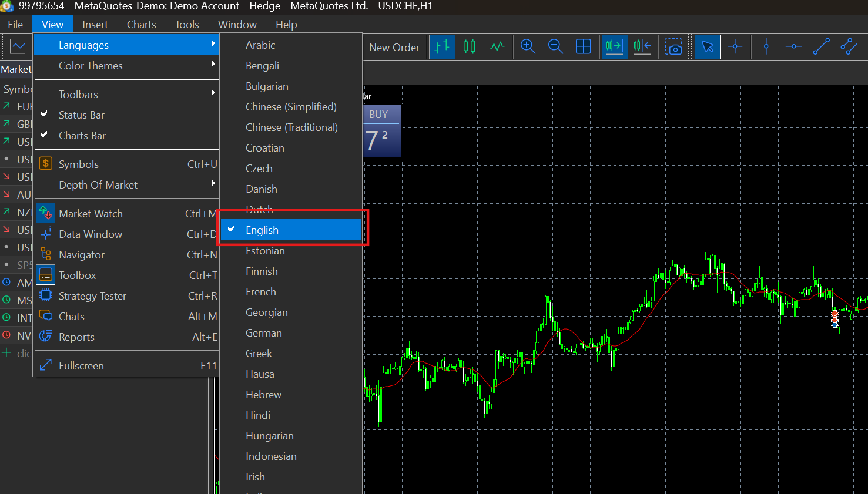868x494 pixels.
Task: Draw a trendline with the toolbar tool
Action: [x=821, y=46]
